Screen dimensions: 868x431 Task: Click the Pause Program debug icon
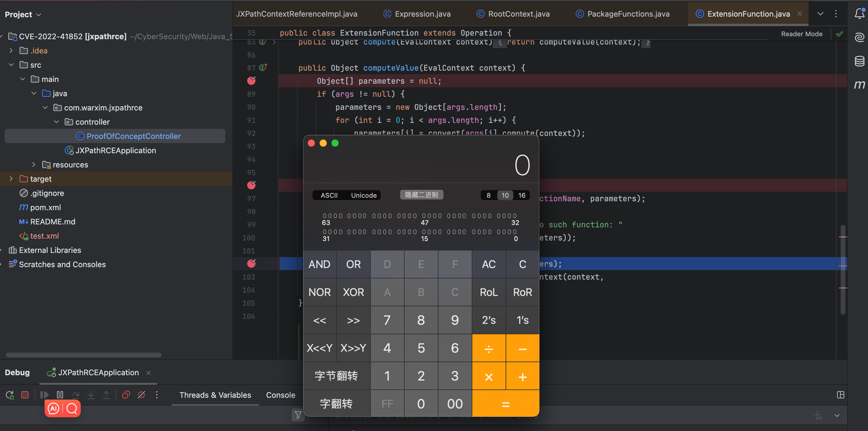click(x=60, y=394)
